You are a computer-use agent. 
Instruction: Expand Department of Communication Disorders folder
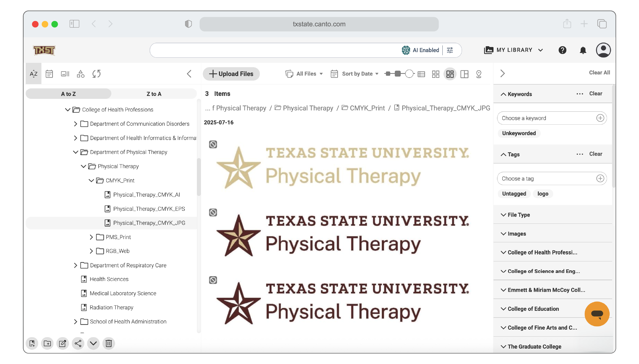tap(76, 124)
